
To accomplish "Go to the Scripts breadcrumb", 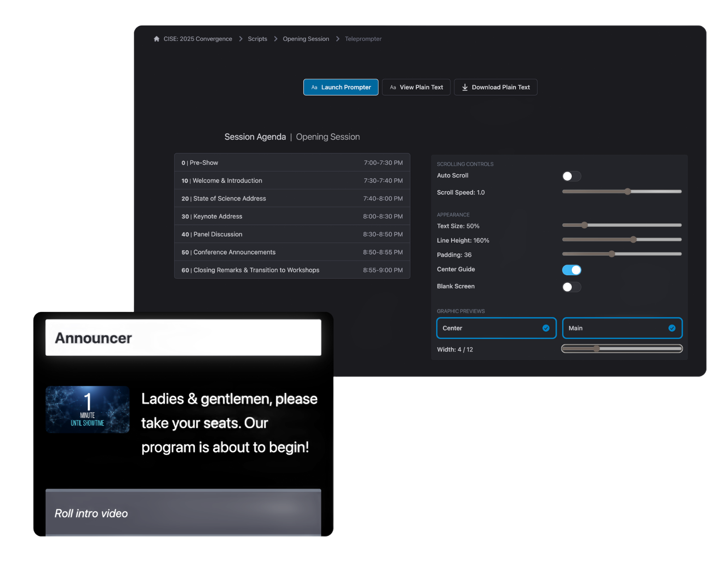I will point(257,39).
